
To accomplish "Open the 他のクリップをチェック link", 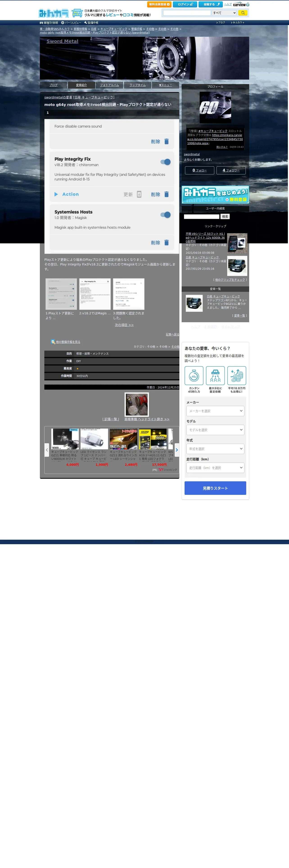I will (230, 280).
